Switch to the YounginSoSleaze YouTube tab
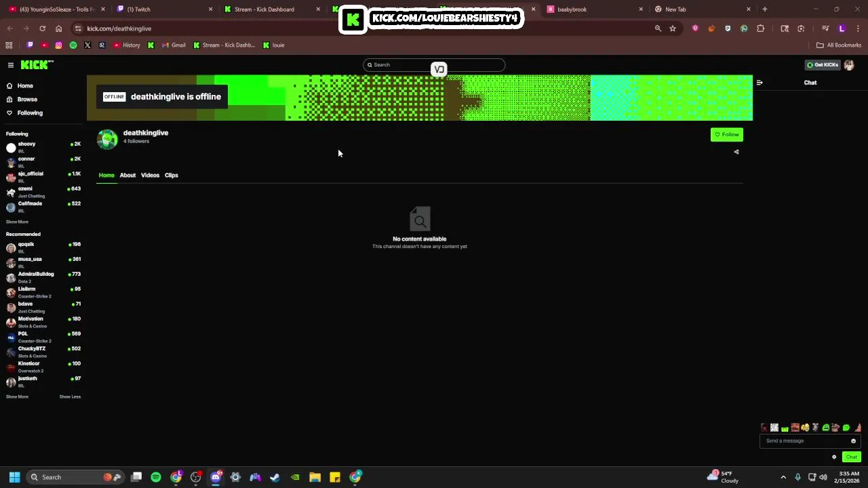 [57, 9]
